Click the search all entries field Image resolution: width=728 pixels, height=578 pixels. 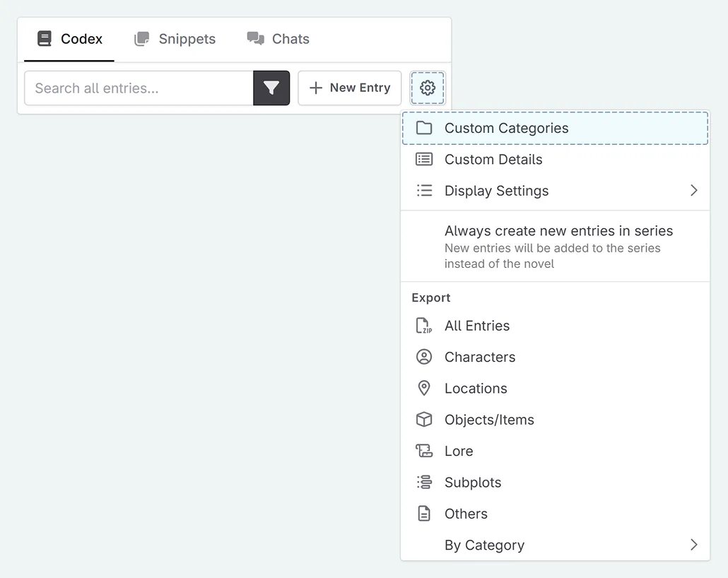click(x=138, y=88)
